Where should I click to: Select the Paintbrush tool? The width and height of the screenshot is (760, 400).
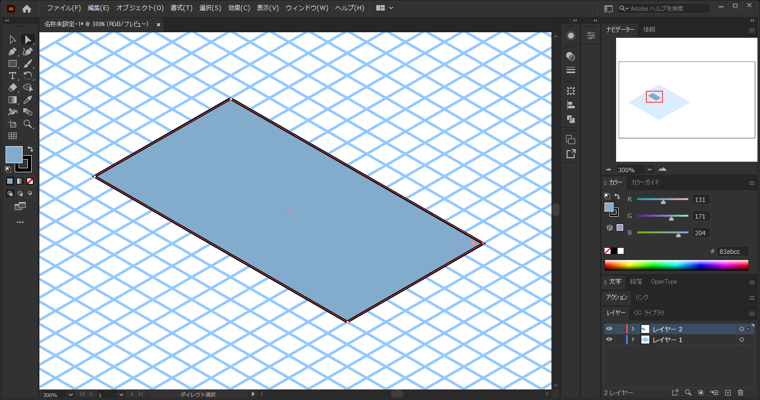pos(28,64)
